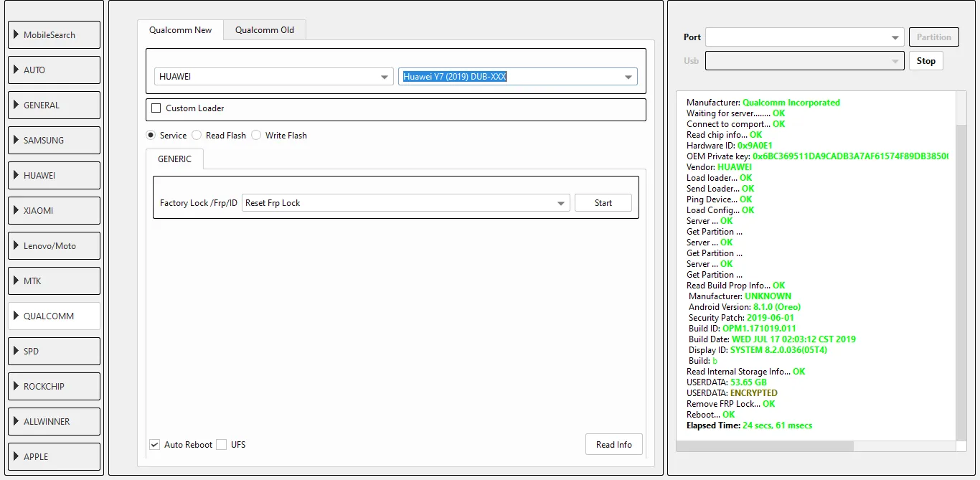Select the QUALCOMM sidebar item

54,316
